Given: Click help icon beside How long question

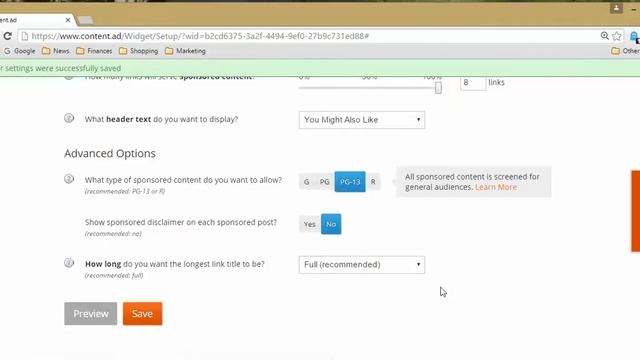Looking at the screenshot, I should tap(69, 263).
